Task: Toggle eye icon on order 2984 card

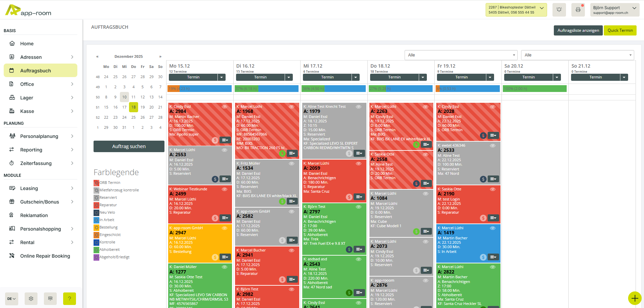Action: [224, 107]
